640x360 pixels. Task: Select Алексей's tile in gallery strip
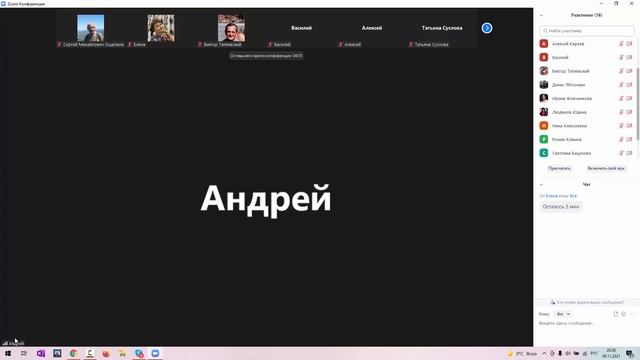coord(371,28)
